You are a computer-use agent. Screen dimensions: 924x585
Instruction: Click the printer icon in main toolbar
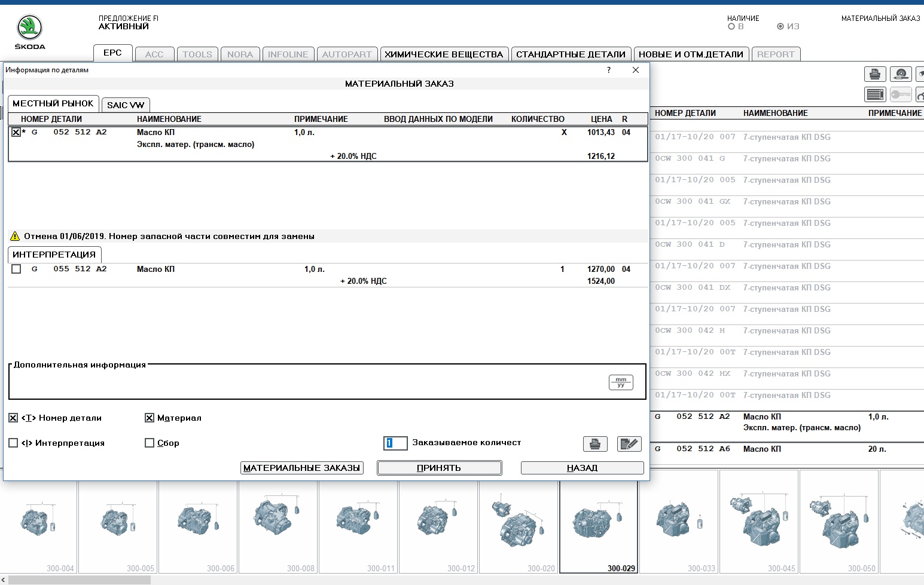[874, 74]
